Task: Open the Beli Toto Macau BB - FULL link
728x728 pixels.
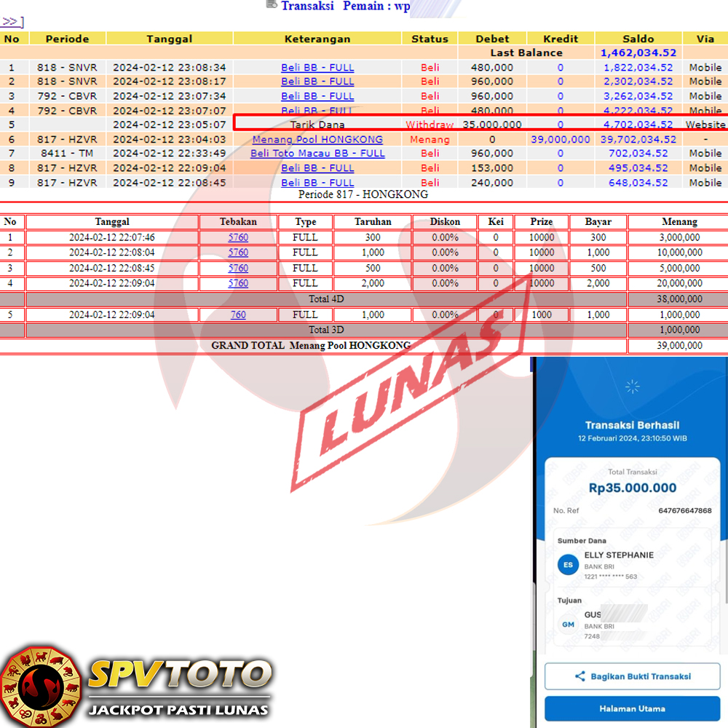Action: (317, 154)
